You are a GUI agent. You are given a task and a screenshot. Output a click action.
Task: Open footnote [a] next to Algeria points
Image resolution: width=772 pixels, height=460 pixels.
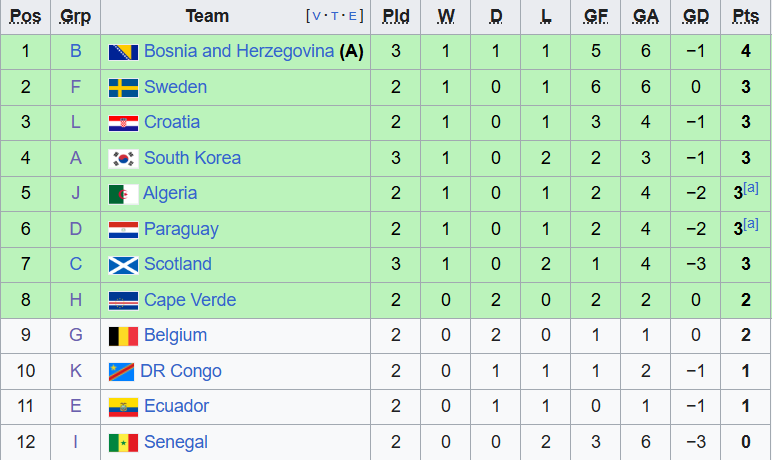[751, 188]
